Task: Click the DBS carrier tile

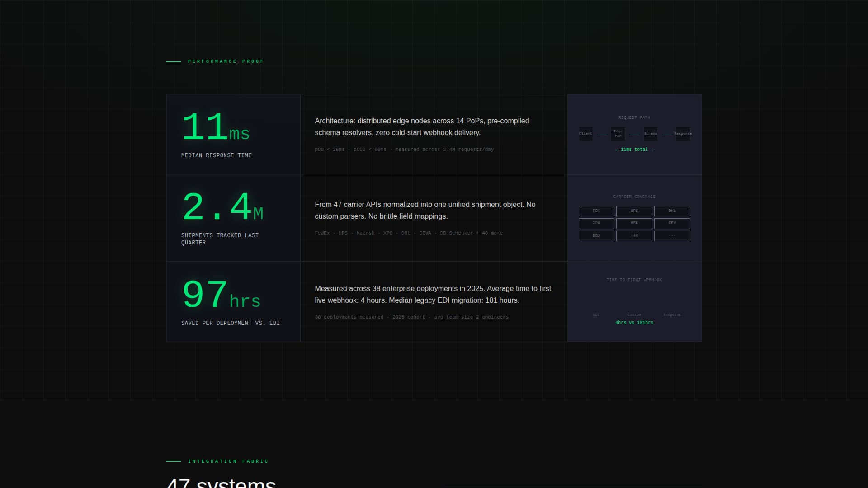Action: point(596,236)
